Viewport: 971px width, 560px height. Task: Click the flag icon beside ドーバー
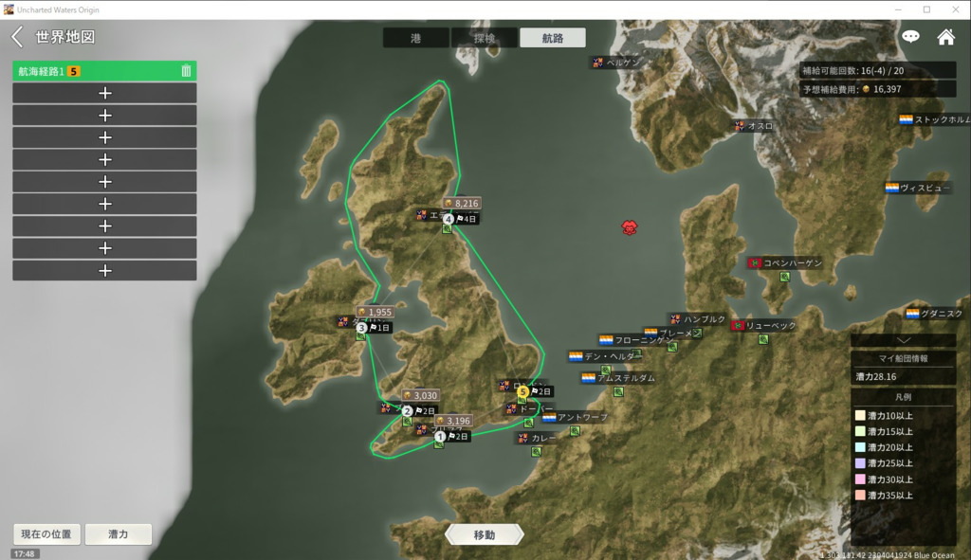click(x=511, y=409)
